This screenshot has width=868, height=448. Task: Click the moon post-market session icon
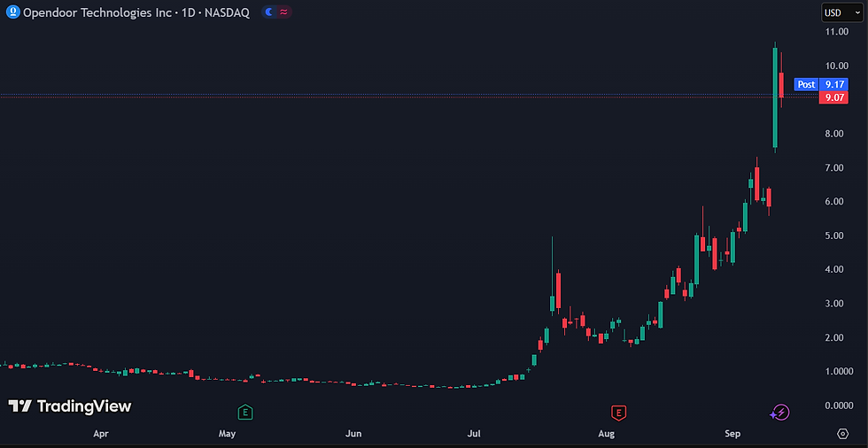coord(269,12)
